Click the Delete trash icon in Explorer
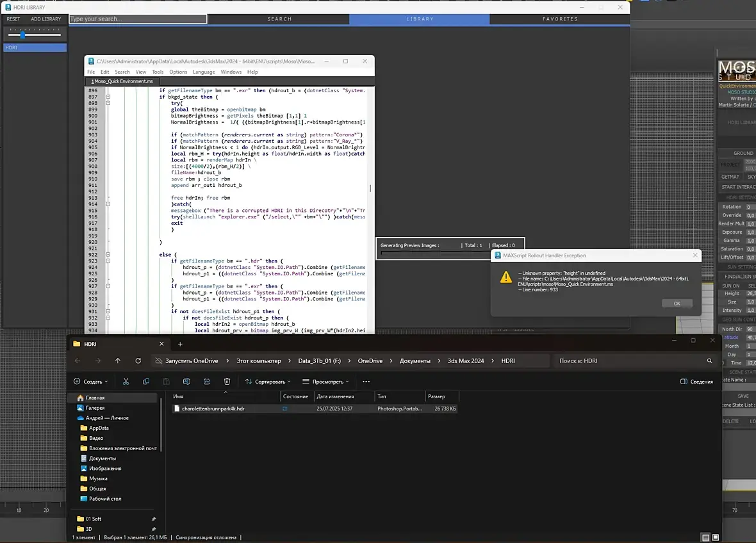The image size is (756, 543). pyautogui.click(x=227, y=382)
